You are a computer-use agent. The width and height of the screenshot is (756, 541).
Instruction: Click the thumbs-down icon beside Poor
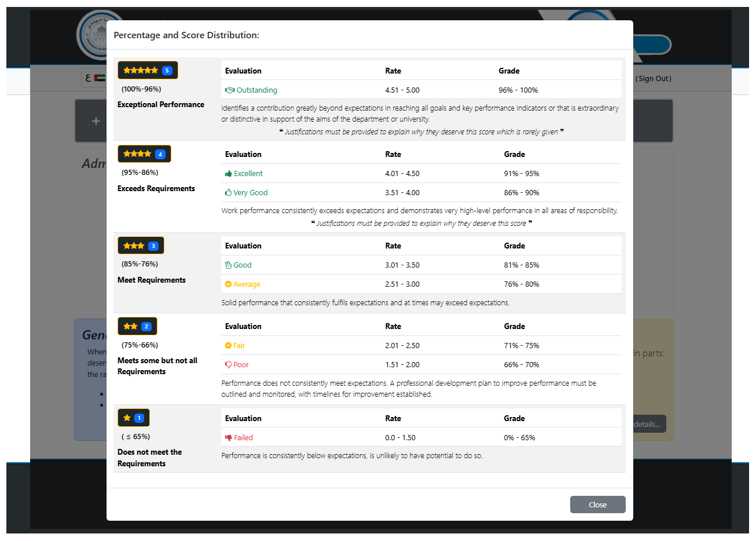[229, 365]
